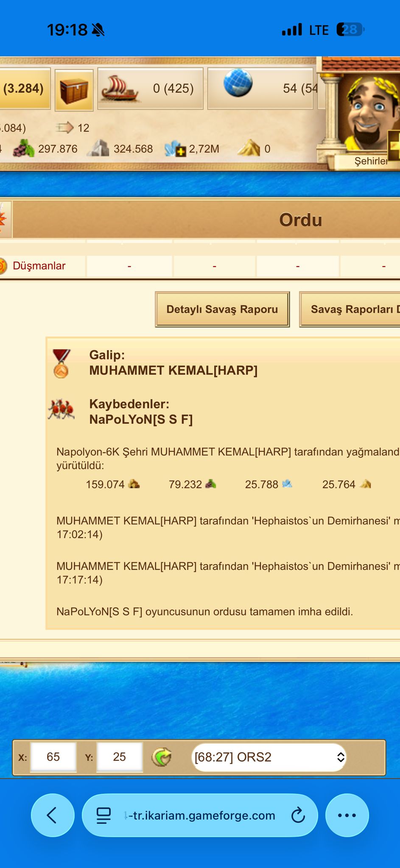Image resolution: width=400 pixels, height=868 pixels.
Task: Tap the 297.876 wine amount
Action: (58, 149)
